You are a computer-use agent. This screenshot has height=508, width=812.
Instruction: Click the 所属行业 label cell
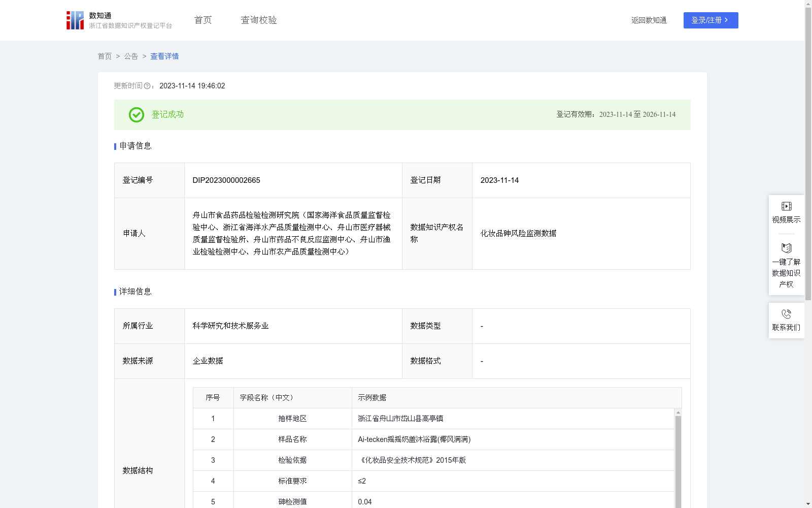[x=149, y=326]
